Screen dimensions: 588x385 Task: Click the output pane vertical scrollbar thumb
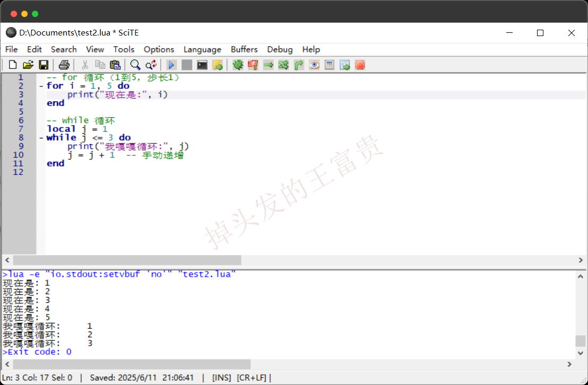click(x=581, y=341)
